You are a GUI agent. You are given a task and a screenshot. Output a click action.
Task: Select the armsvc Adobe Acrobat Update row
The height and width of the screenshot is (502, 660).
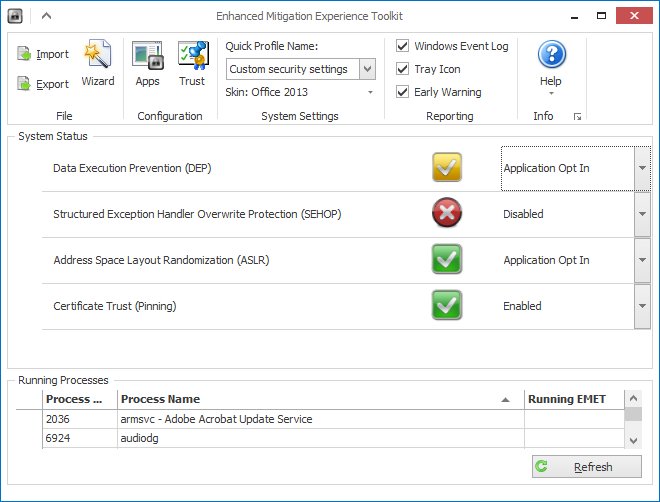click(320, 419)
